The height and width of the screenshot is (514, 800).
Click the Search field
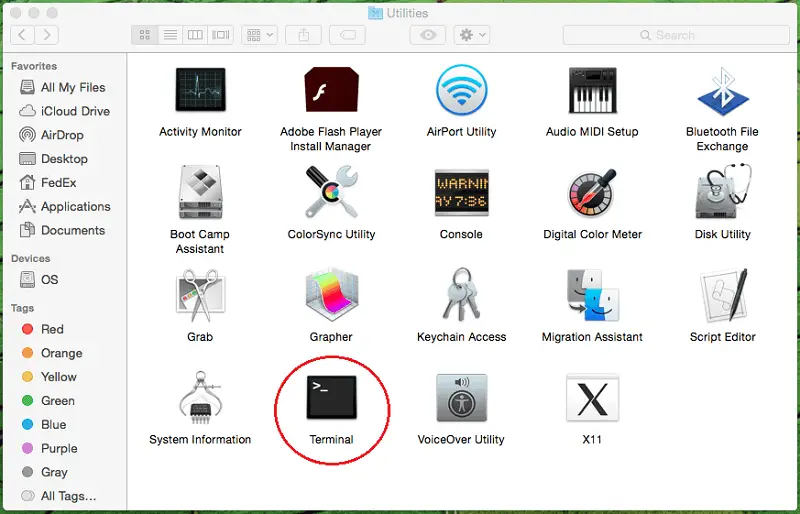click(676, 35)
